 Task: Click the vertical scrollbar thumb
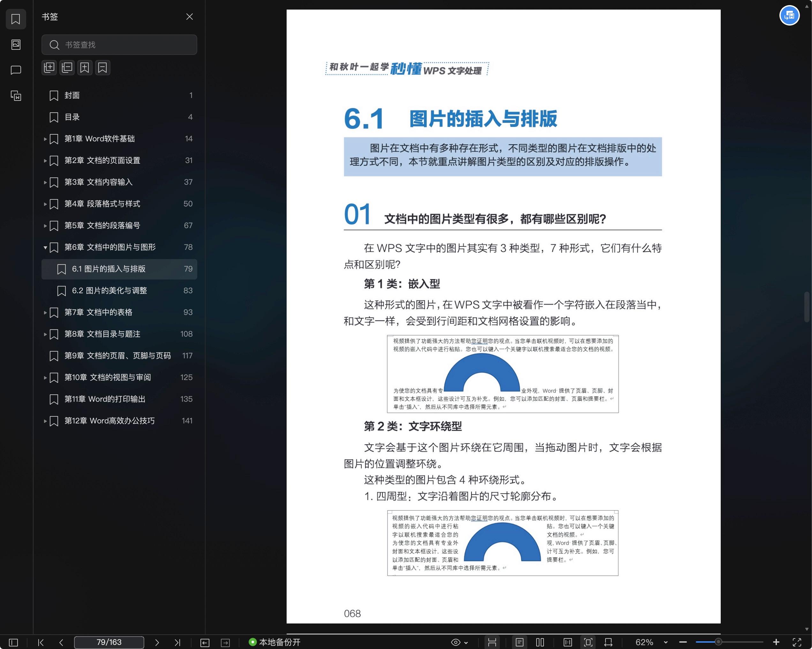click(807, 307)
